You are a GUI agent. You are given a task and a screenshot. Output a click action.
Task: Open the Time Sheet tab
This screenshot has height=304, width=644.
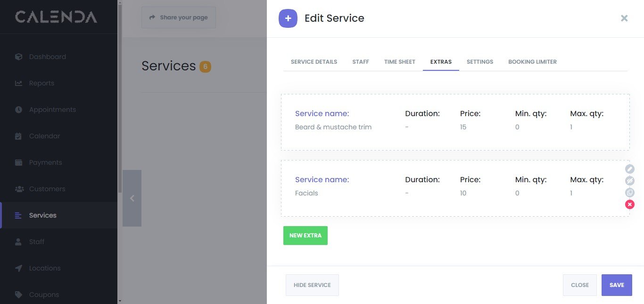(400, 62)
